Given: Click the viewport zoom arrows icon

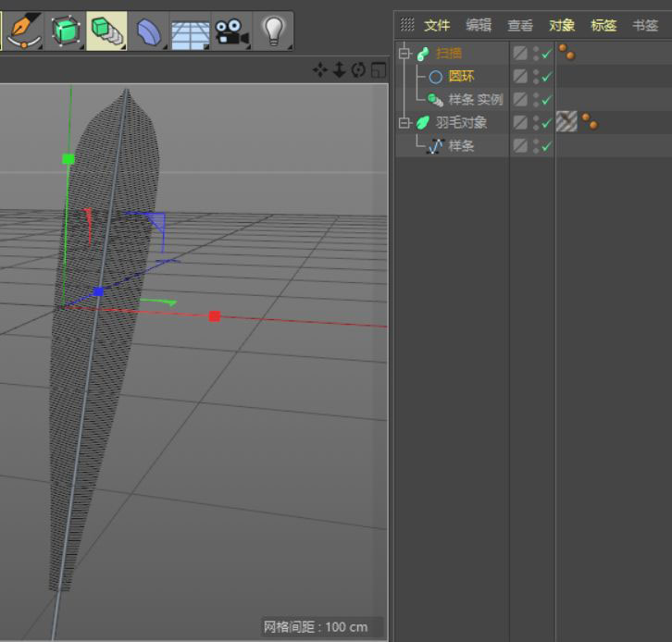Looking at the screenshot, I should pos(339,70).
